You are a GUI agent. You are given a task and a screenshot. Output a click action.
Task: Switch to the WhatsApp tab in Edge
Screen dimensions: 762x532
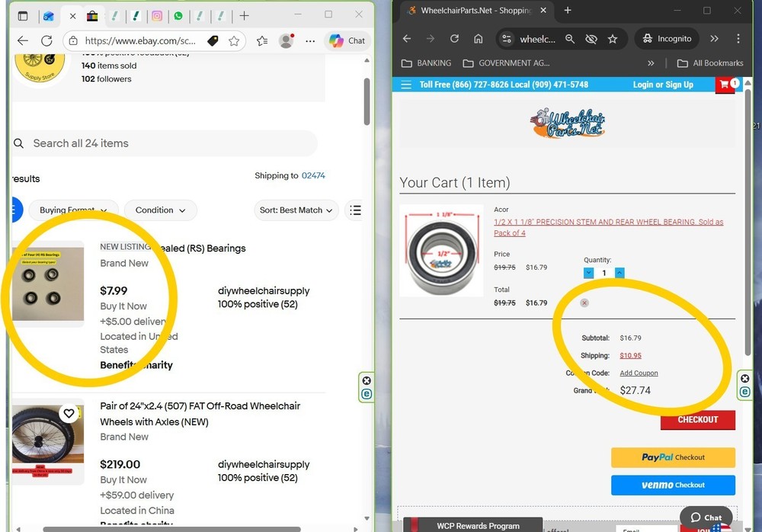(x=178, y=16)
